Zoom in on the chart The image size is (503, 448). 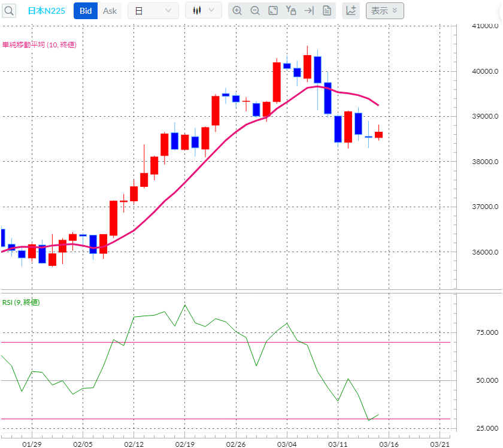pos(237,10)
